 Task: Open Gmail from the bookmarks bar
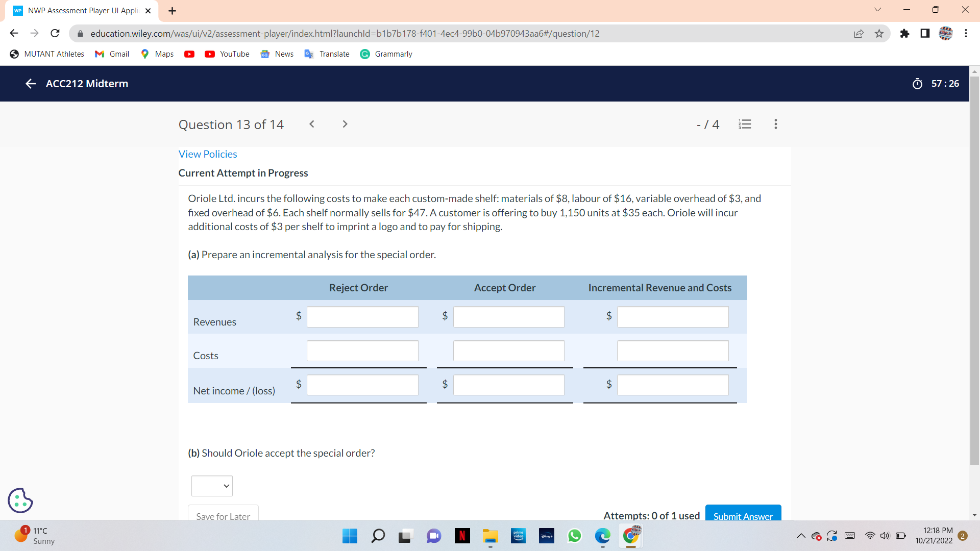click(x=111, y=54)
